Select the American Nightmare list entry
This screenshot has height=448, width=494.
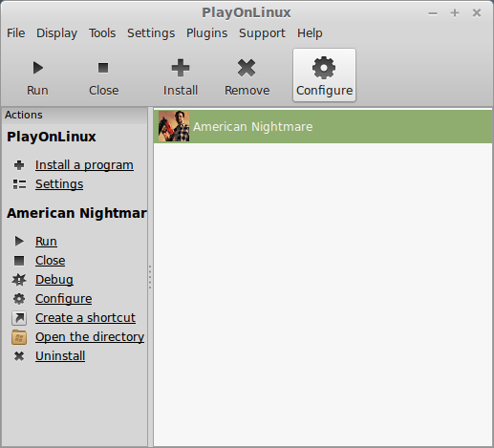pyautogui.click(x=323, y=126)
